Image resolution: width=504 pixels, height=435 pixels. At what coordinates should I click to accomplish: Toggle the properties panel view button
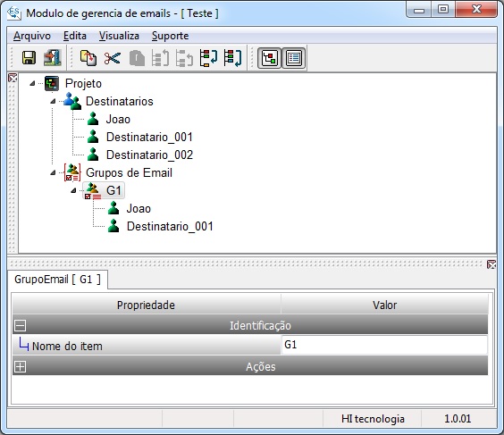tap(293, 58)
